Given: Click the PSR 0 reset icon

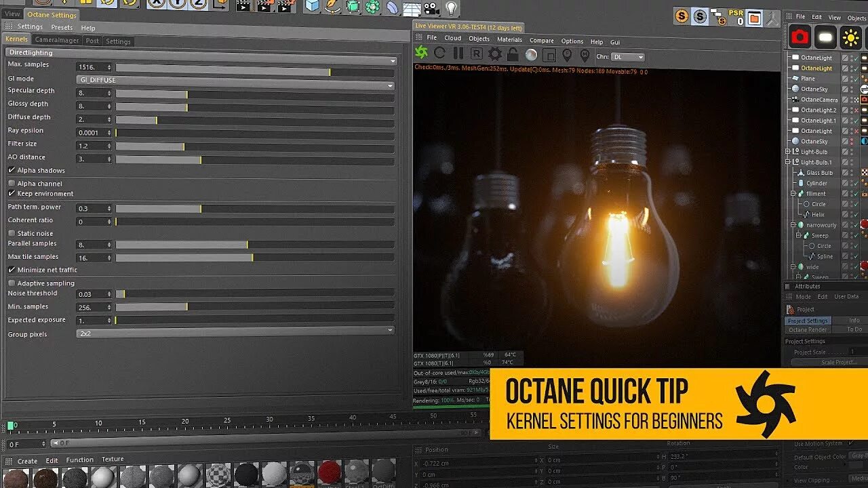Looking at the screenshot, I should coord(736,17).
